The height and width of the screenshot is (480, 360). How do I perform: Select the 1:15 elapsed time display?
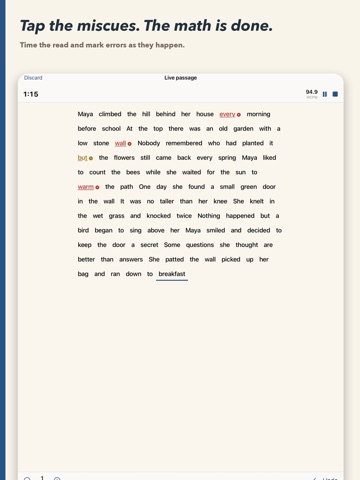click(x=31, y=94)
